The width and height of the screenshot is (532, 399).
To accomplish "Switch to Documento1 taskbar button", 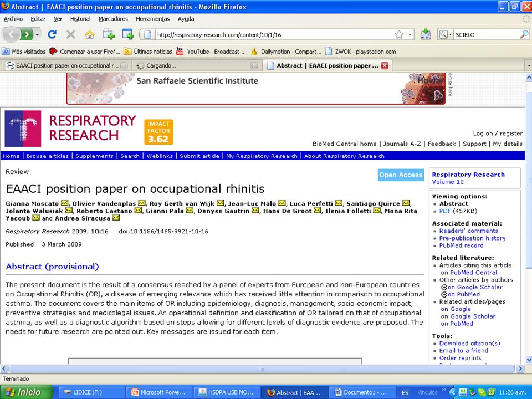I will tap(362, 392).
